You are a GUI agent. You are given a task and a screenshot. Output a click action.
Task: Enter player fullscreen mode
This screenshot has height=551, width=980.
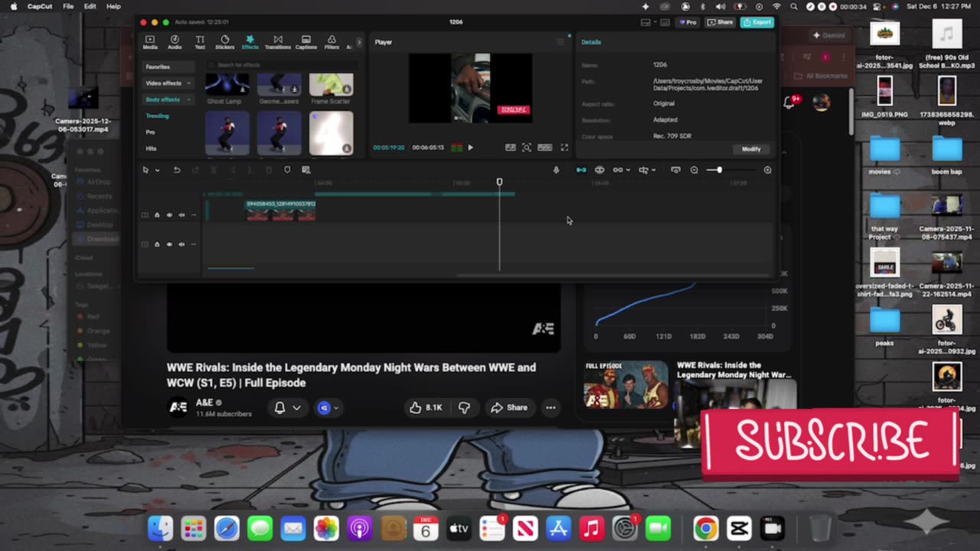pos(564,148)
